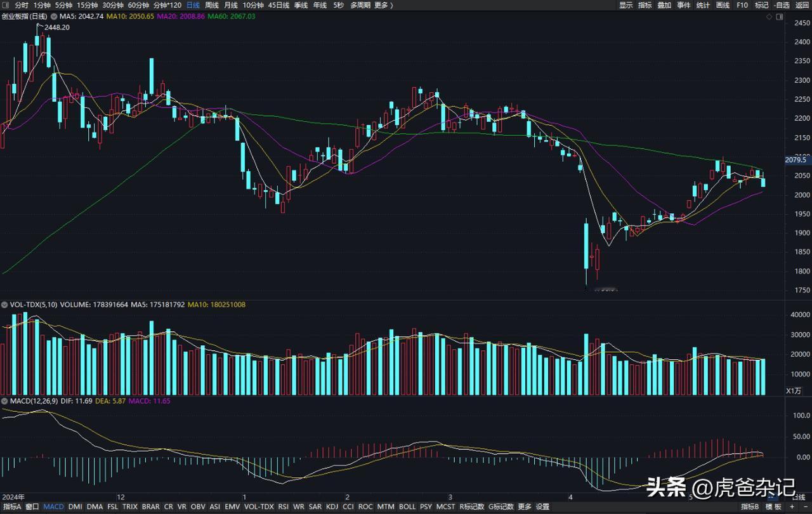Viewport: 812px width, 514px height.
Task: Select the BRAR indicator tab
Action: (151, 507)
